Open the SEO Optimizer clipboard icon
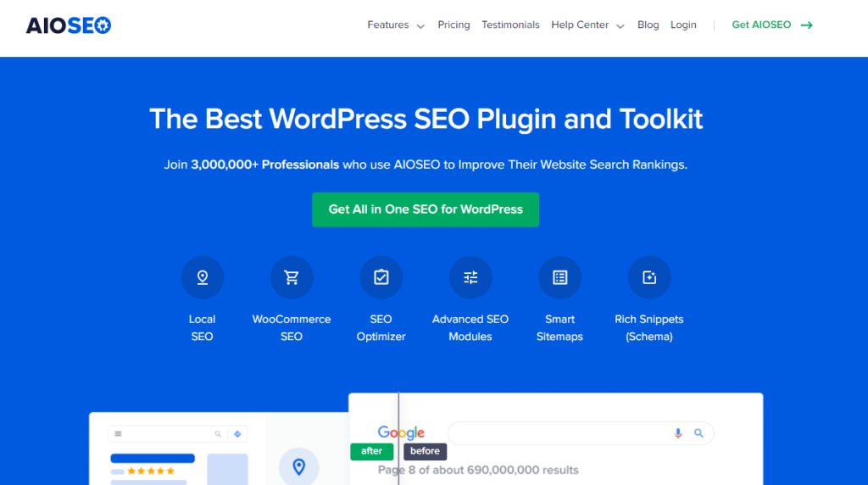868x485 pixels. point(381,277)
